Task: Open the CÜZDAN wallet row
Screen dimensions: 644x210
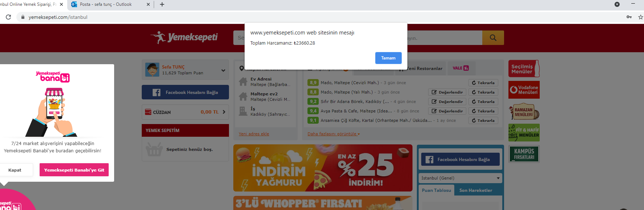Action: tap(185, 112)
